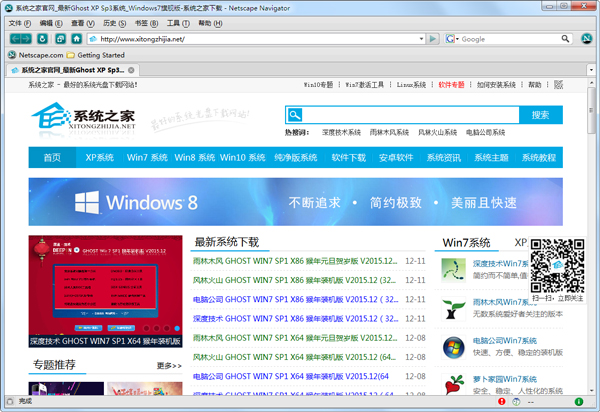Select the Win7 系统 navigation tab
The width and height of the screenshot is (600, 412).
pyautogui.click(x=146, y=157)
